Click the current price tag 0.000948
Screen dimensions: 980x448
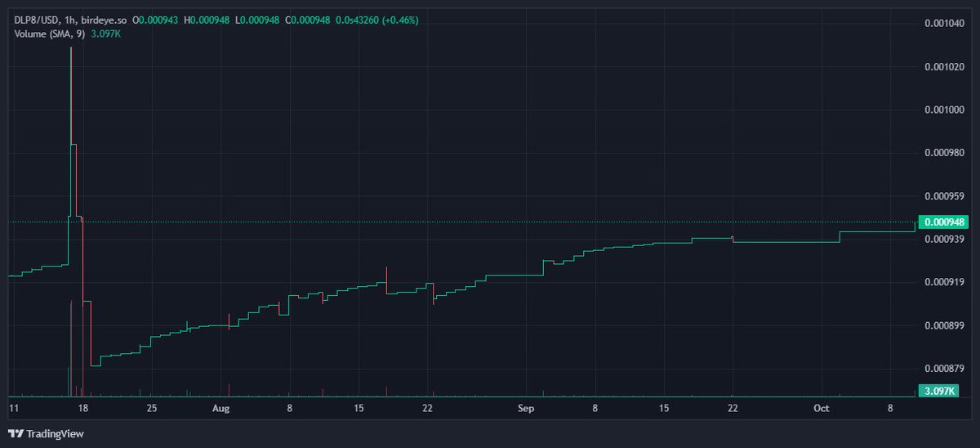point(946,222)
